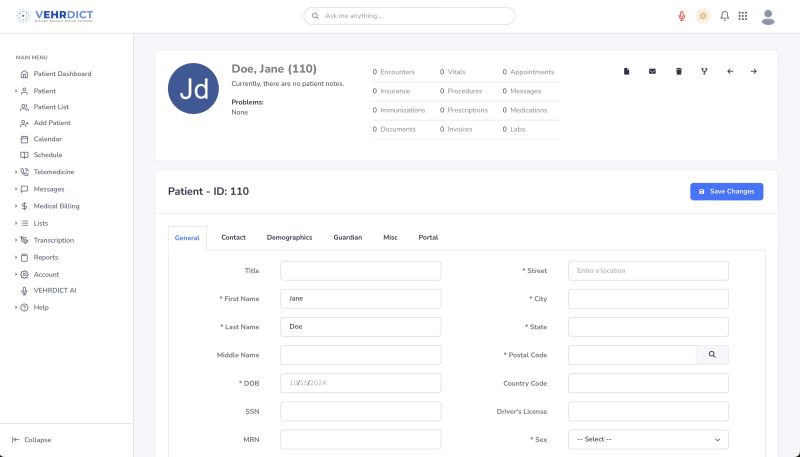Expand the Telemedicine sidebar item
The height and width of the screenshot is (457, 800).
54,172
